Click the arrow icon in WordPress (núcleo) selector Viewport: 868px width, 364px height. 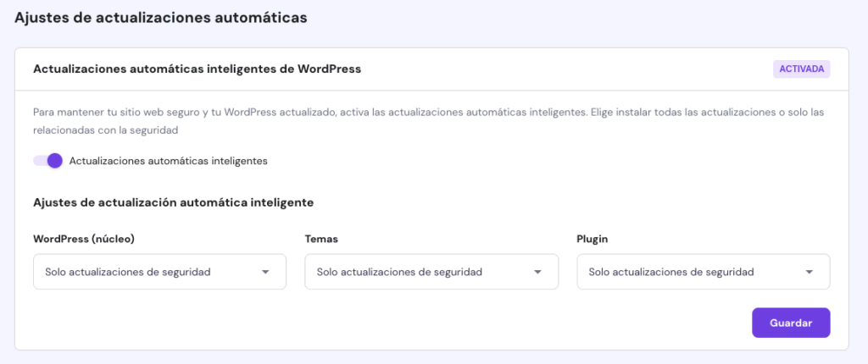pos(265,272)
